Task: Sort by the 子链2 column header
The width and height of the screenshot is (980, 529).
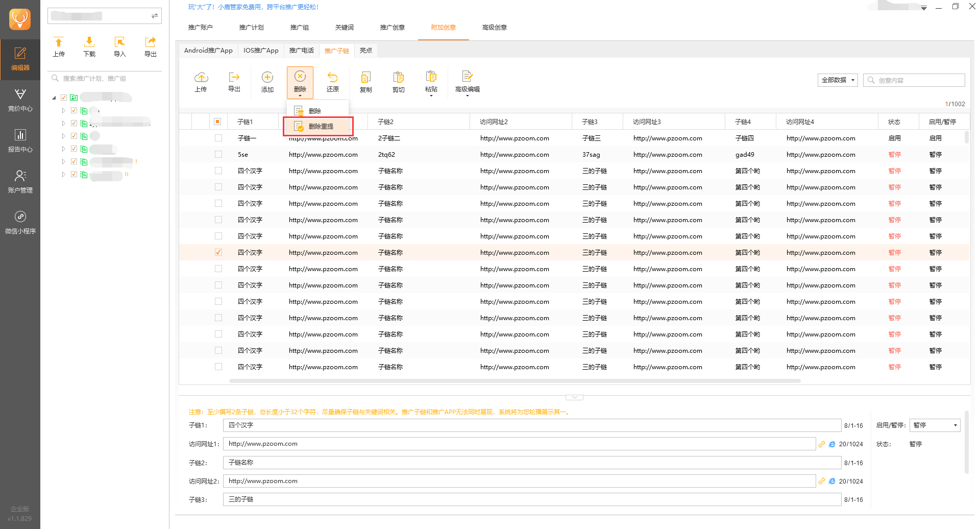Action: click(x=385, y=122)
